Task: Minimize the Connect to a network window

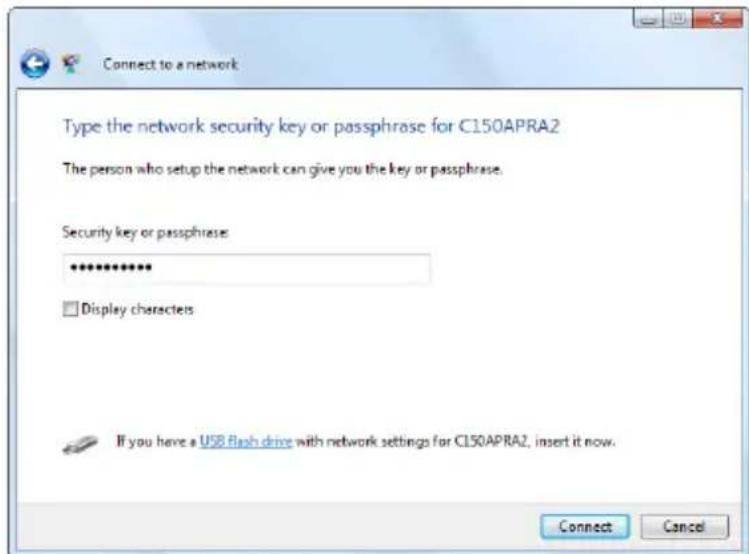Action: pos(648,19)
